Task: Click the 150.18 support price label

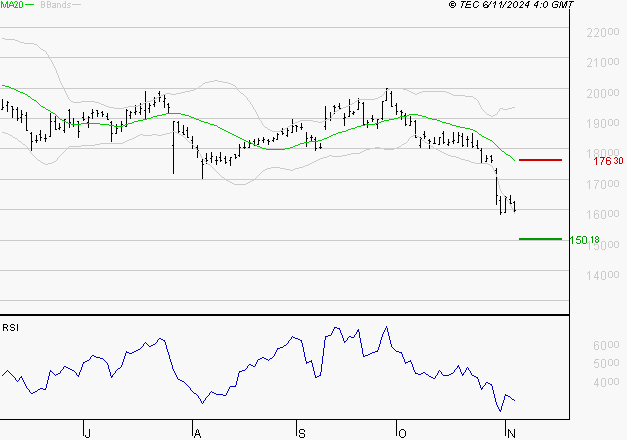Action: pyautogui.click(x=583, y=240)
